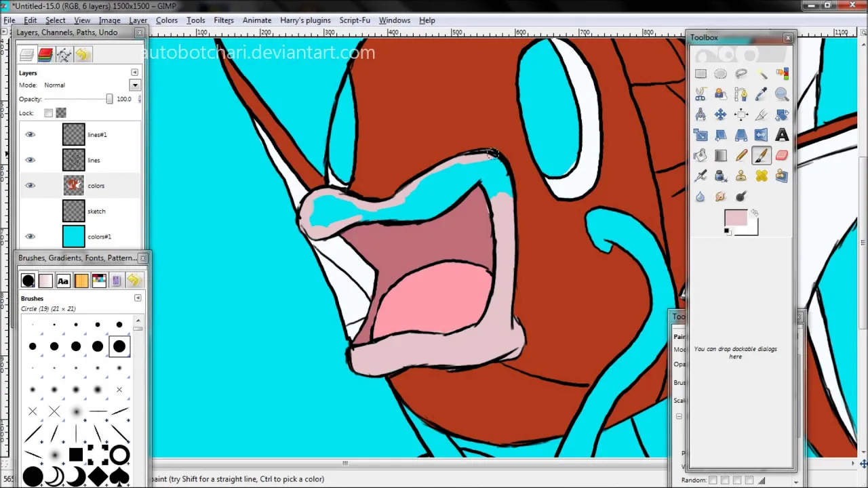868x488 pixels.
Task: Hide the lines layer
Action: tap(30, 160)
